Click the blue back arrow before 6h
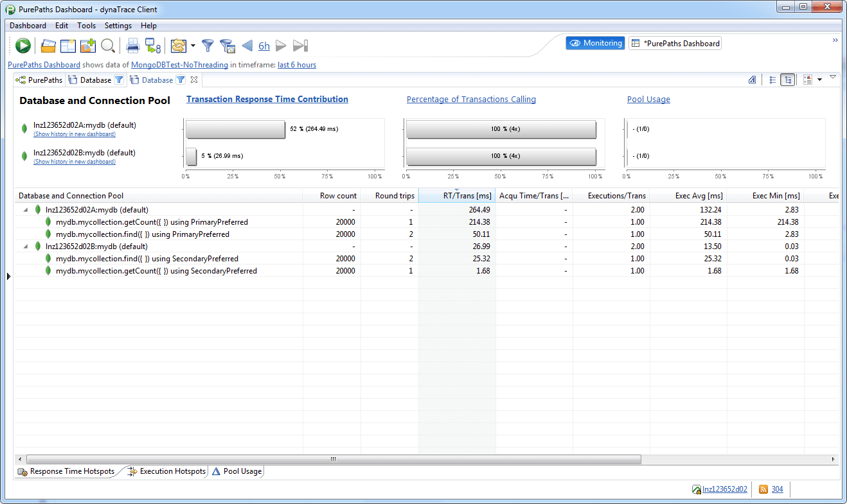This screenshot has width=847, height=504. [x=247, y=46]
